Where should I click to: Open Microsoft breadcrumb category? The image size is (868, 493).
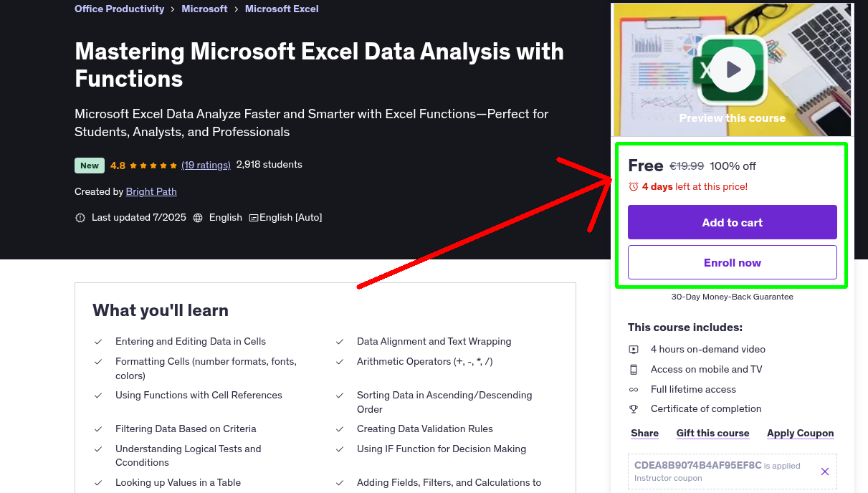click(204, 9)
